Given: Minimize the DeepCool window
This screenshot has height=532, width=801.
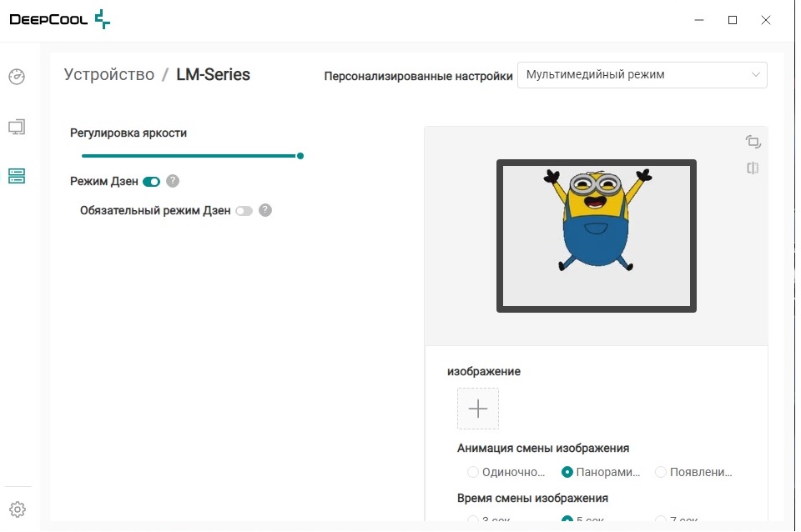Looking at the screenshot, I should tap(699, 20).
